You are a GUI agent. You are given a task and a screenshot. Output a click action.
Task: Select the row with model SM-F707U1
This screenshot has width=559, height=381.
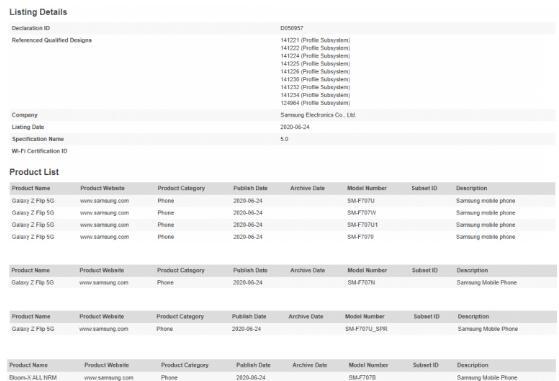(x=282, y=225)
